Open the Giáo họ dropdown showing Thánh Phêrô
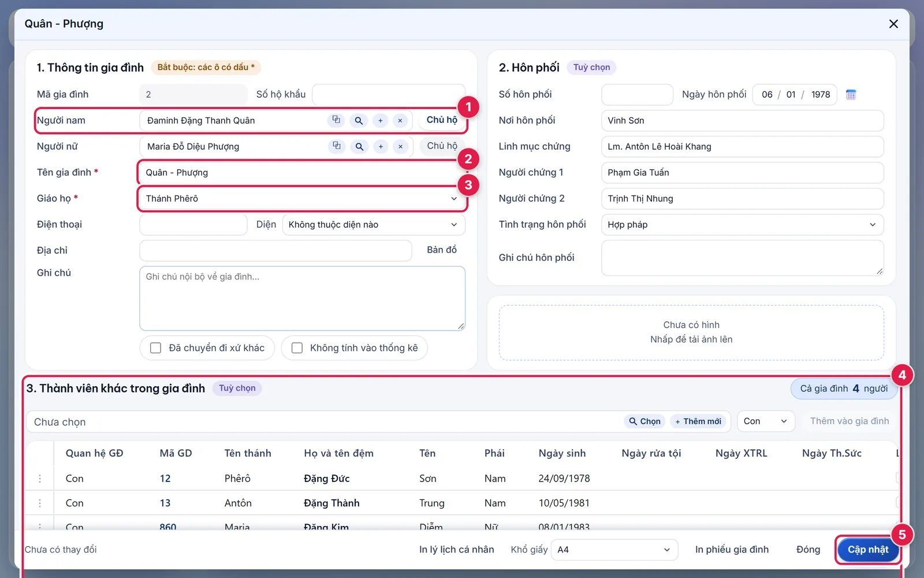 [302, 198]
